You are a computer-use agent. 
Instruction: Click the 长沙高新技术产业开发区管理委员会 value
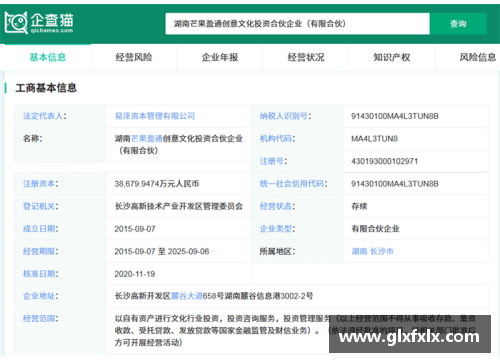pos(179,206)
